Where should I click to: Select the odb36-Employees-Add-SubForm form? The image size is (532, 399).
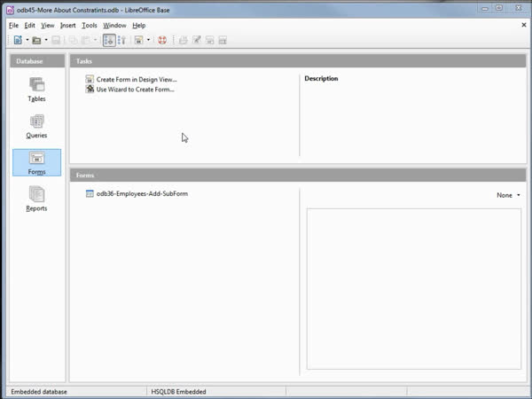pyautogui.click(x=142, y=193)
